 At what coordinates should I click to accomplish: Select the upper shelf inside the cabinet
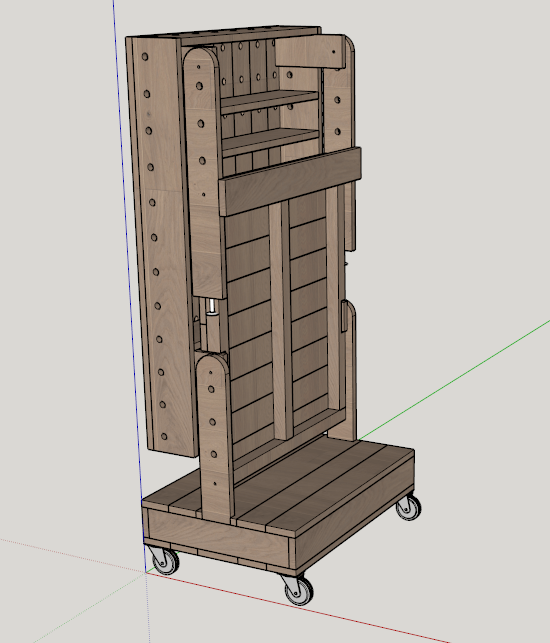(269, 101)
